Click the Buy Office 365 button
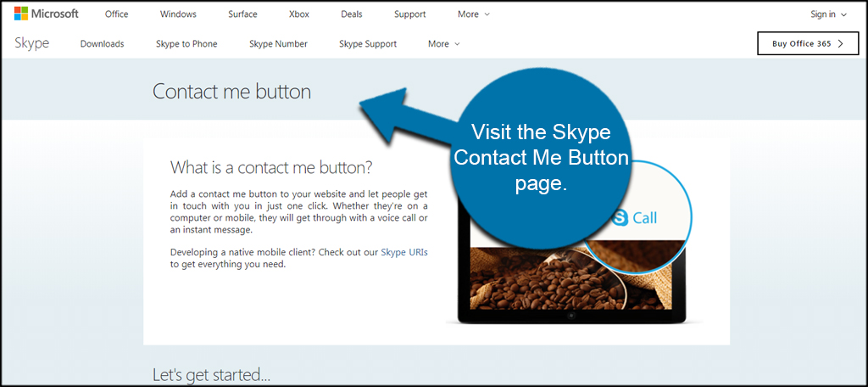The image size is (868, 387). pos(808,44)
